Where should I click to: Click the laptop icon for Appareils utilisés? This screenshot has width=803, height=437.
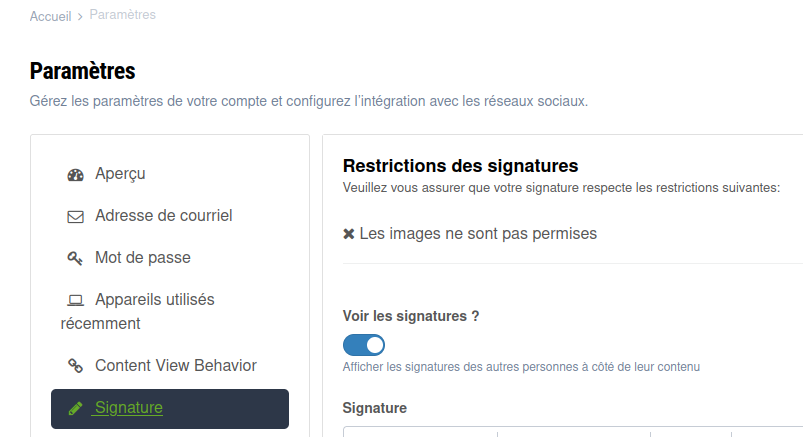point(75,300)
